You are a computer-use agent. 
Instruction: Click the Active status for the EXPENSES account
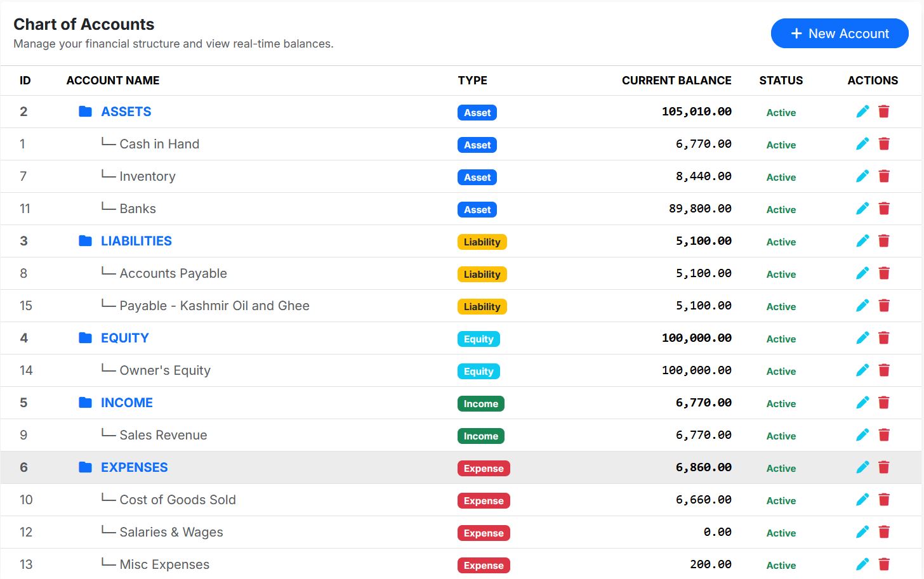coord(781,468)
